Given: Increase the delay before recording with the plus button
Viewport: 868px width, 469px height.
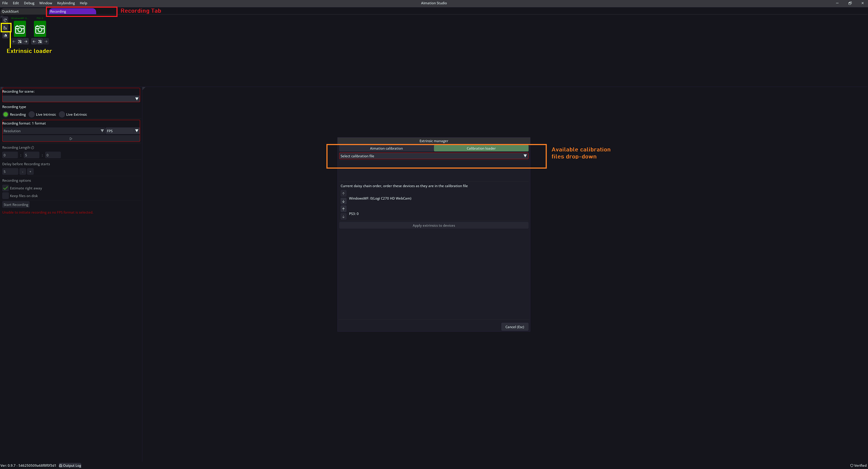Looking at the screenshot, I should [x=31, y=172].
